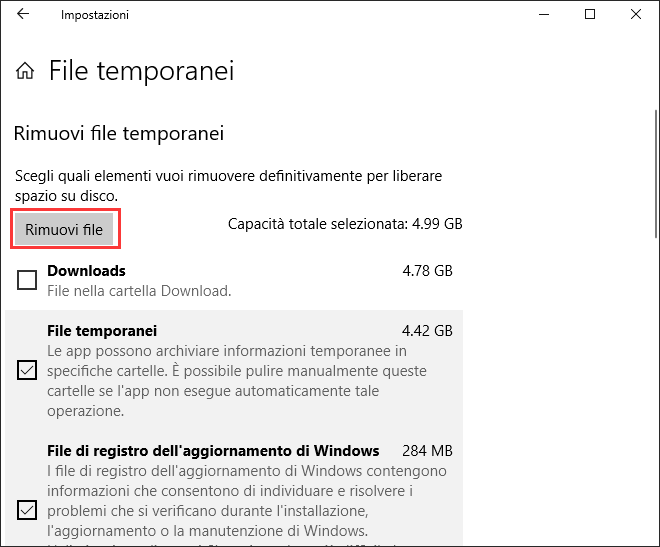Select the Downloads item label
The height and width of the screenshot is (547, 660).
click(86, 271)
